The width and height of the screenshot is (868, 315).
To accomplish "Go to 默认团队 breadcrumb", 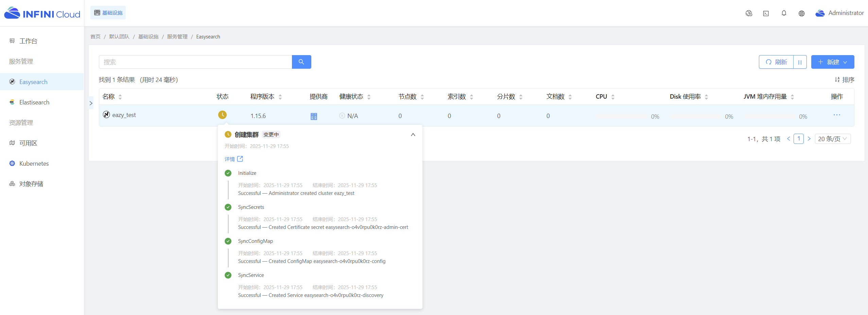I will point(119,36).
